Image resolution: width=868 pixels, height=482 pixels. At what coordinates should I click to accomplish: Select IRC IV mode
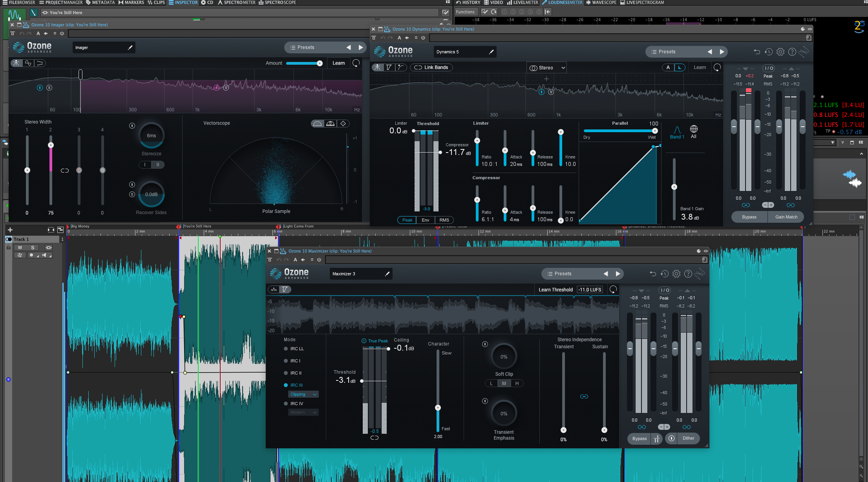point(293,404)
